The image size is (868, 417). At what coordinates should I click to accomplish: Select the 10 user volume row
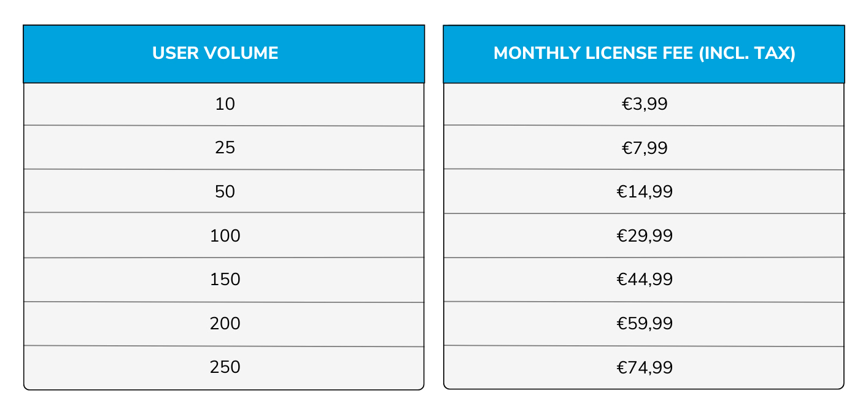tap(224, 104)
